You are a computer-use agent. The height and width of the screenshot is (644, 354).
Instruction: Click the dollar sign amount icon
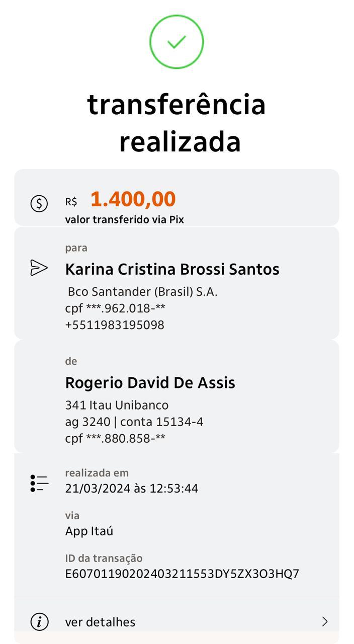[39, 203]
